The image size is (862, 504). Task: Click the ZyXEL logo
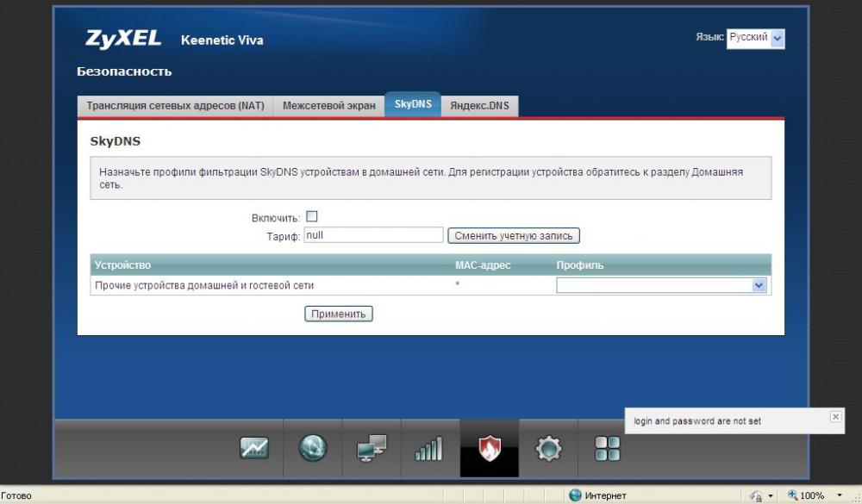point(123,39)
